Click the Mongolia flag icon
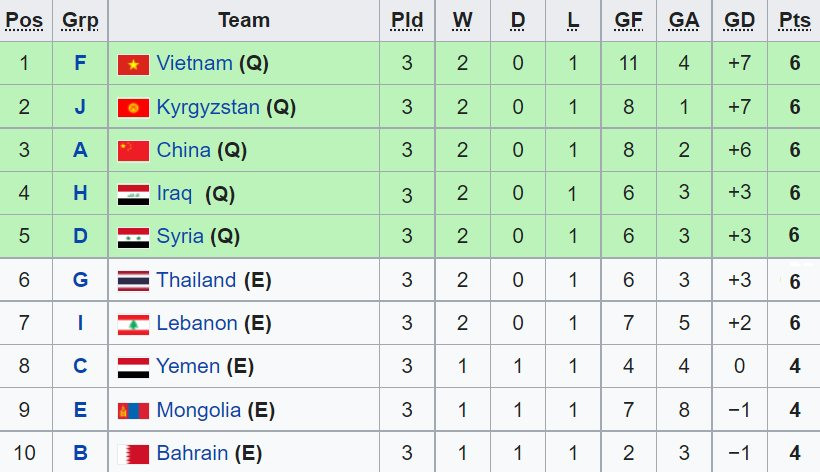The height and width of the screenshot is (472, 820). [x=133, y=410]
